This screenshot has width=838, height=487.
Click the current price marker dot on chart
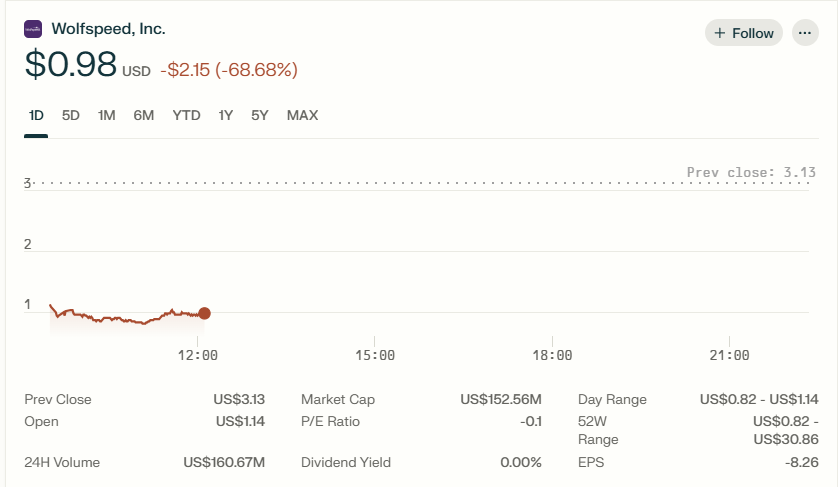click(204, 313)
